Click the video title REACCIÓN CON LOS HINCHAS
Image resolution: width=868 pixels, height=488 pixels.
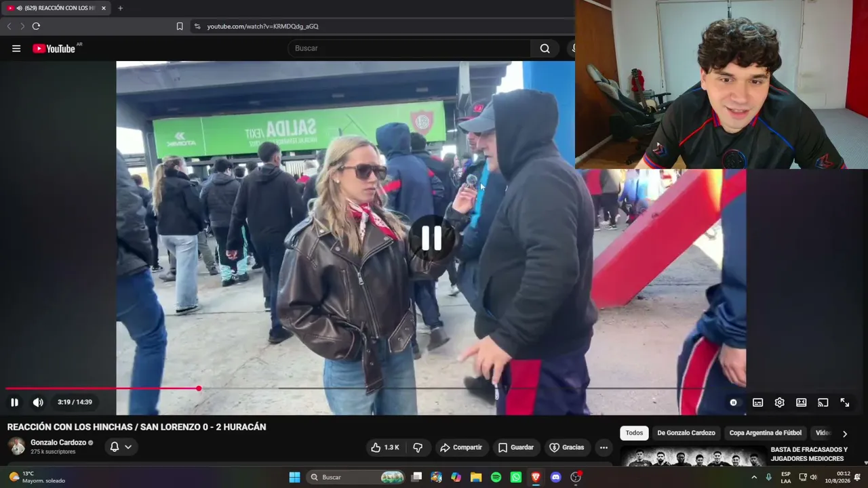tap(136, 427)
